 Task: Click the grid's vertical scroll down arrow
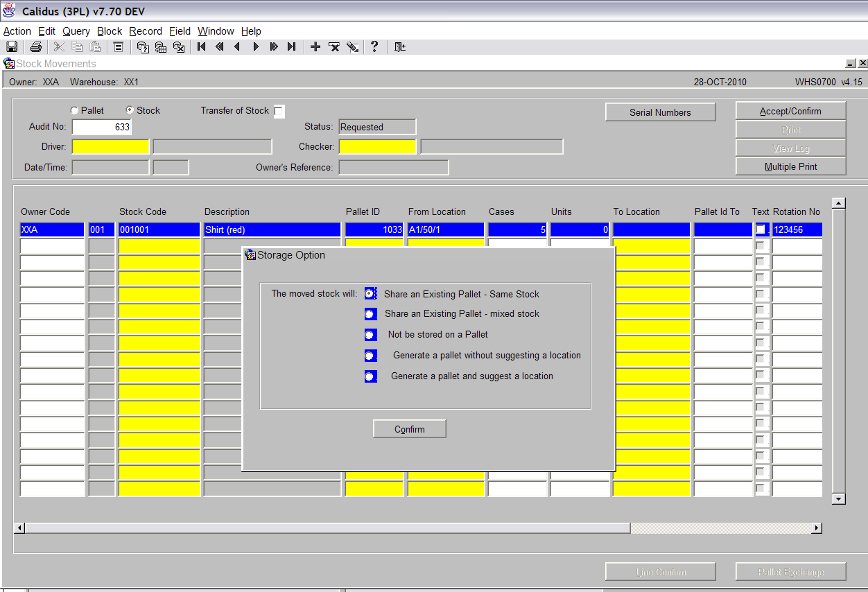(x=839, y=498)
